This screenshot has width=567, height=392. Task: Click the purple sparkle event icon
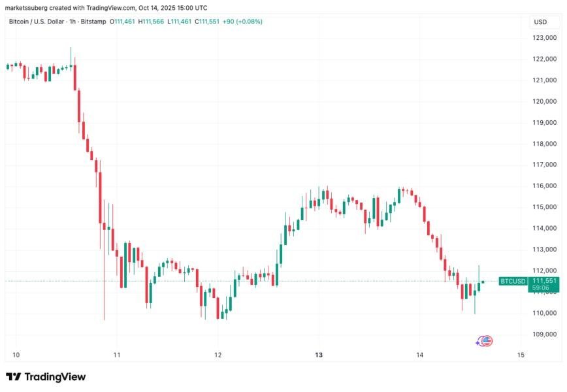click(x=479, y=342)
